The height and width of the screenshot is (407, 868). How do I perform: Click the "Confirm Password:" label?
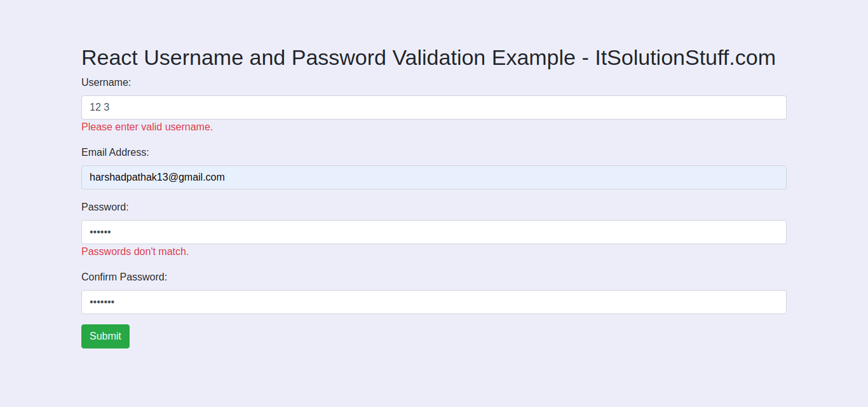point(124,277)
